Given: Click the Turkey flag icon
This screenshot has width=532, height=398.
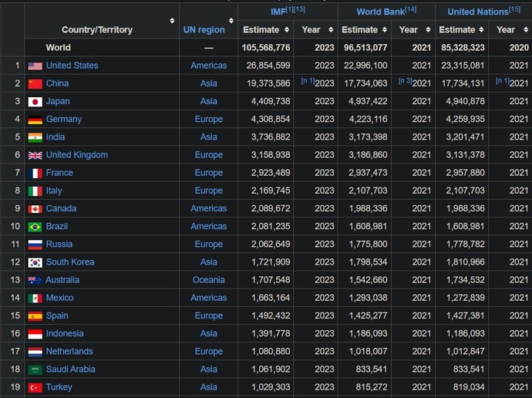Looking at the screenshot, I should point(35,387).
